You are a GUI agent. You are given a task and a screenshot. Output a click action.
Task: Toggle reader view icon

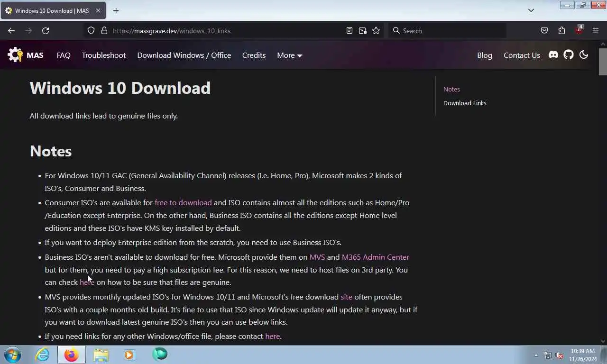(x=349, y=31)
